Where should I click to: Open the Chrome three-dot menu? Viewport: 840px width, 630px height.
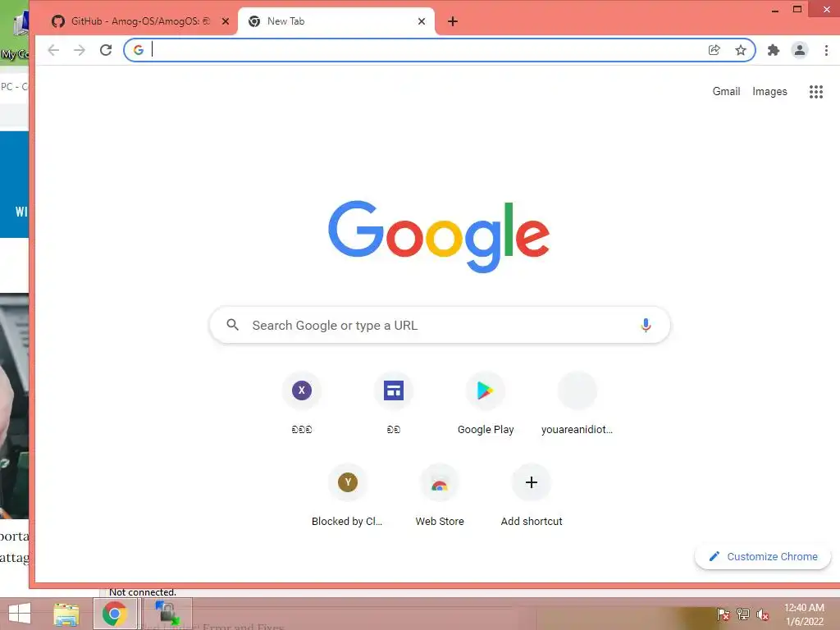(x=826, y=50)
